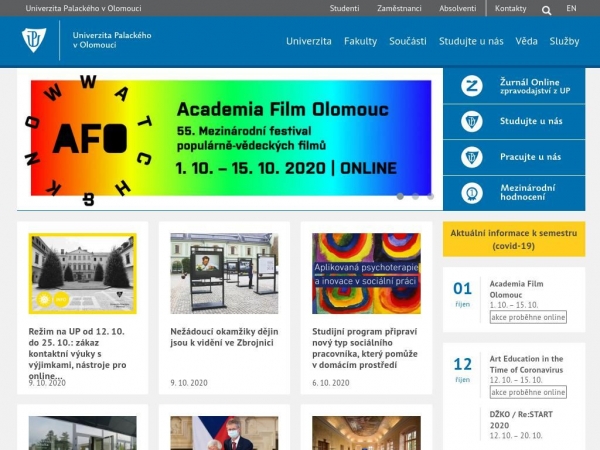Viewport: 600px width, 450px height.
Task: Click 'akce proběhne online' under Academia Film
Action: coord(528,317)
